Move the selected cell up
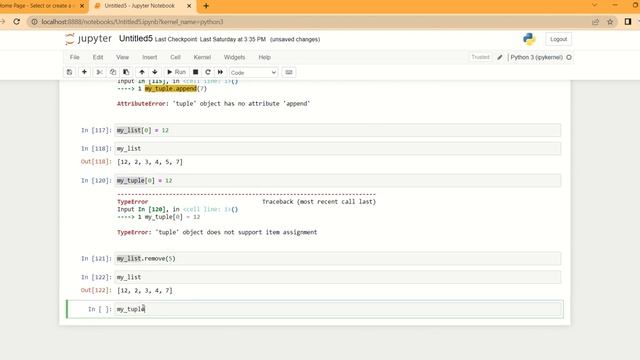The height and width of the screenshot is (360, 640). tap(142, 72)
